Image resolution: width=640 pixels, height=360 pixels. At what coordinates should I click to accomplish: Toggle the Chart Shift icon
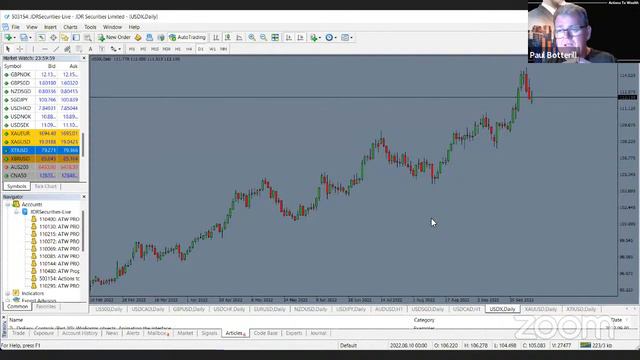300,38
